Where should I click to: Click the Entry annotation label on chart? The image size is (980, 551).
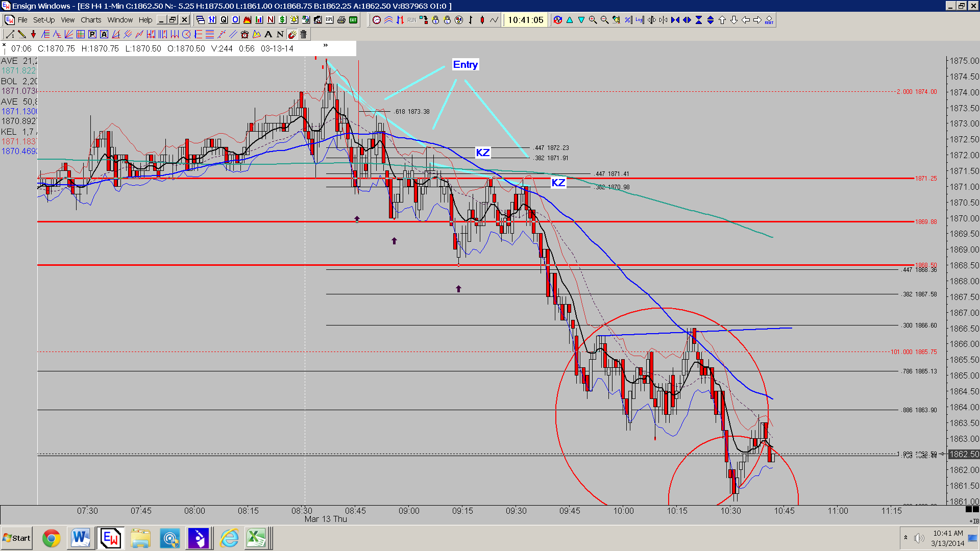tap(465, 65)
